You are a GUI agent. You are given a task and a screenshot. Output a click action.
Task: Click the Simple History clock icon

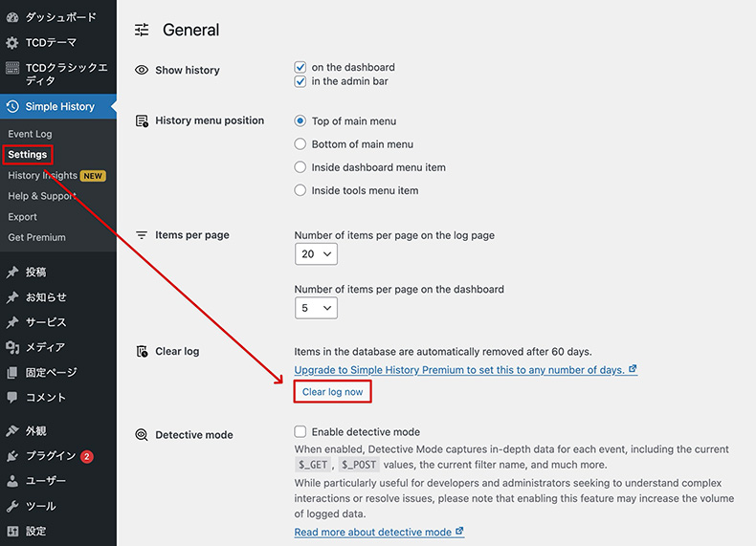[12, 106]
